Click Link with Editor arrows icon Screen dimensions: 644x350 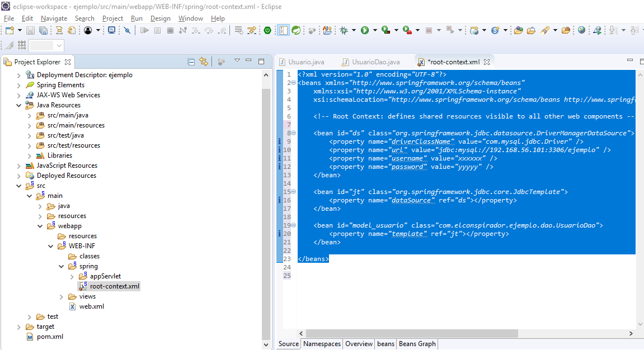click(204, 62)
